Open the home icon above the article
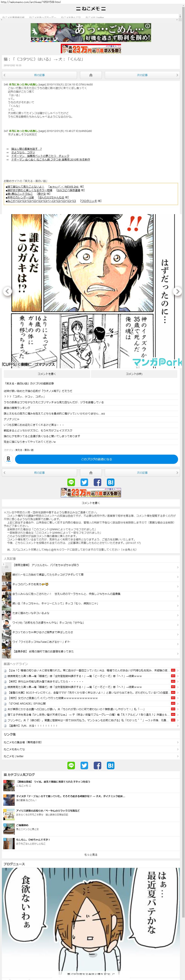This screenshot has width=185, height=980. click(x=91, y=75)
